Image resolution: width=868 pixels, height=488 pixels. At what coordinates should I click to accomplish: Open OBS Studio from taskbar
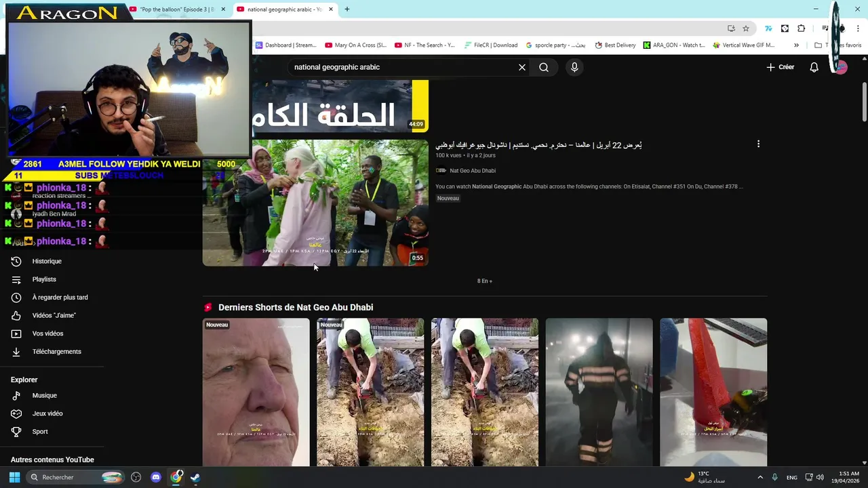click(x=136, y=477)
